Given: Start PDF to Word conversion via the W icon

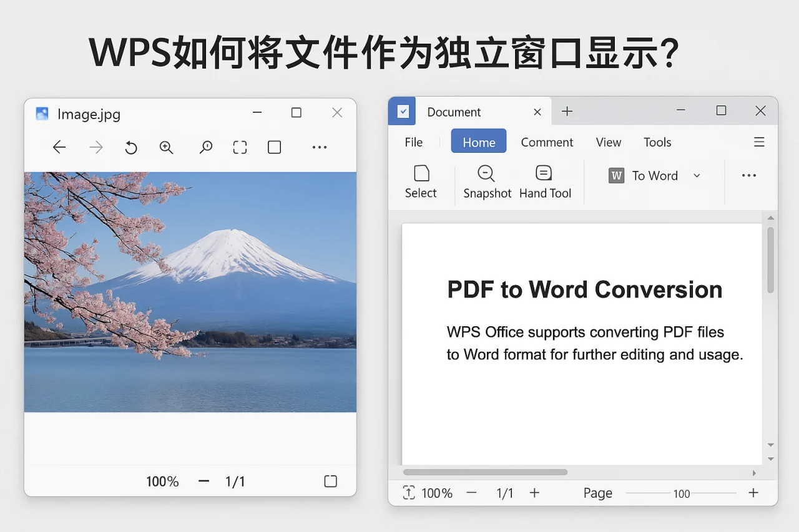Looking at the screenshot, I should click(x=616, y=175).
